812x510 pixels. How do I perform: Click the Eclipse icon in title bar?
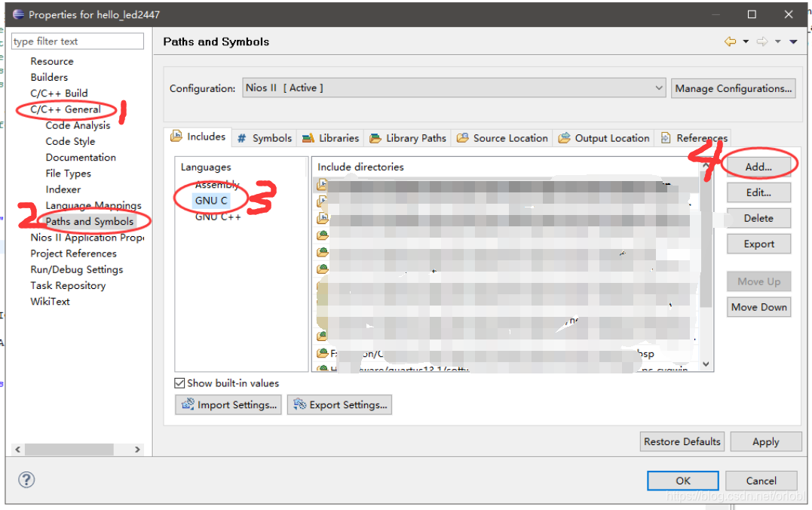pyautogui.click(x=18, y=14)
